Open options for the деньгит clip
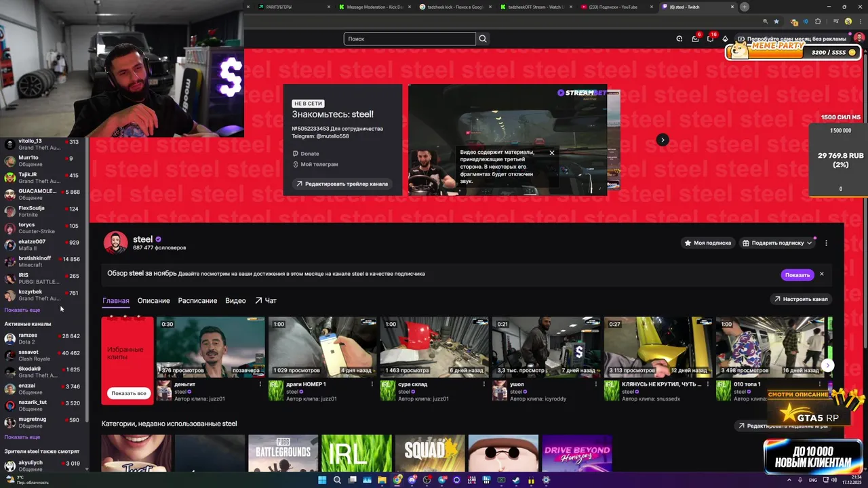This screenshot has width=868, height=488. [x=260, y=384]
